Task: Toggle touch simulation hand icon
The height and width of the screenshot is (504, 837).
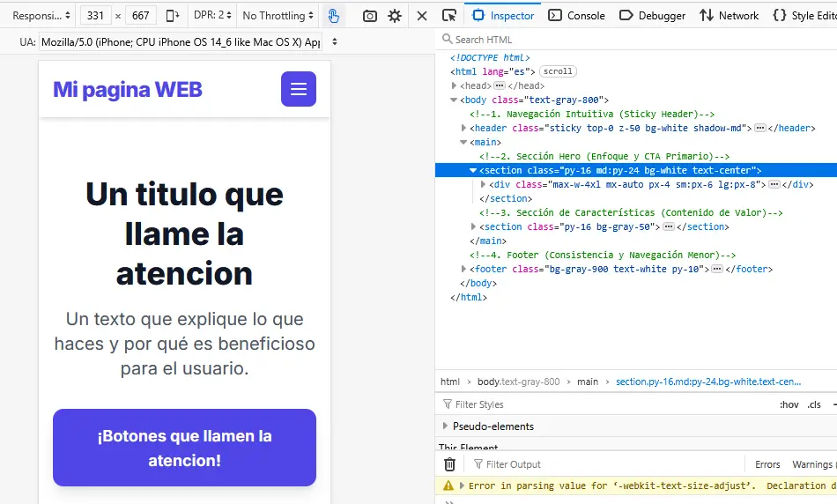Action: (334, 16)
